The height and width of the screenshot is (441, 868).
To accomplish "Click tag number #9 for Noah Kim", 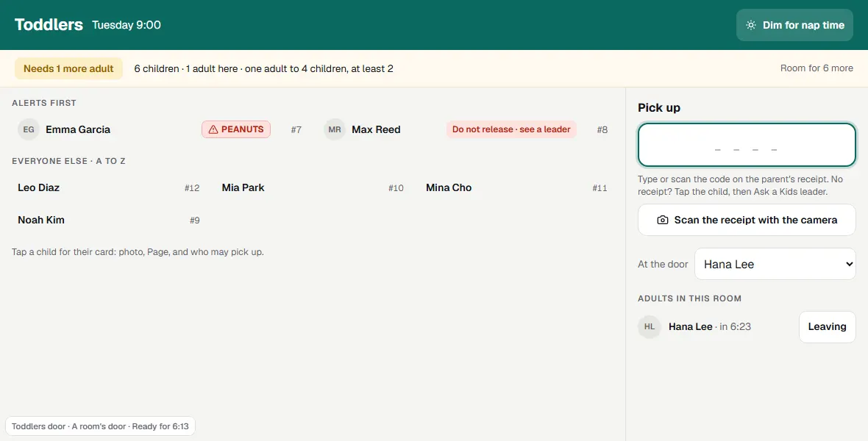I will tap(195, 220).
